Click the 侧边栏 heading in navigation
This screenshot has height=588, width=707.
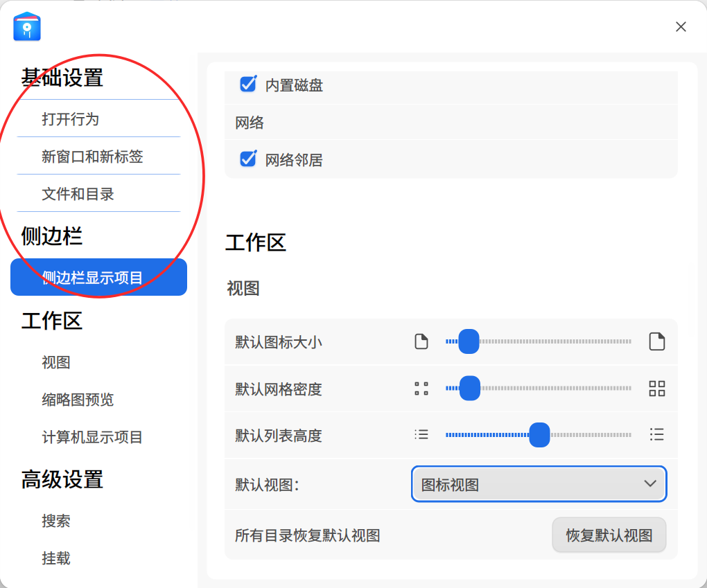(x=52, y=236)
